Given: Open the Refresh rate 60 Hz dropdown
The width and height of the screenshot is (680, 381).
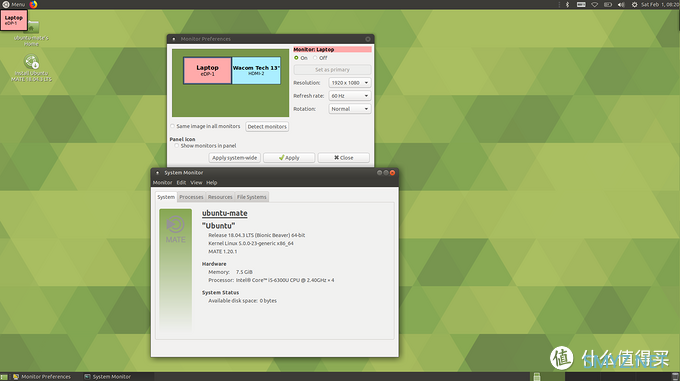Looking at the screenshot, I should tap(350, 95).
